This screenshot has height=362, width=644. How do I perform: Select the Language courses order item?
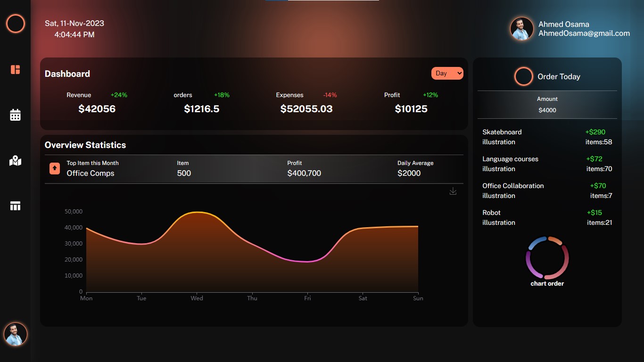[510, 164]
